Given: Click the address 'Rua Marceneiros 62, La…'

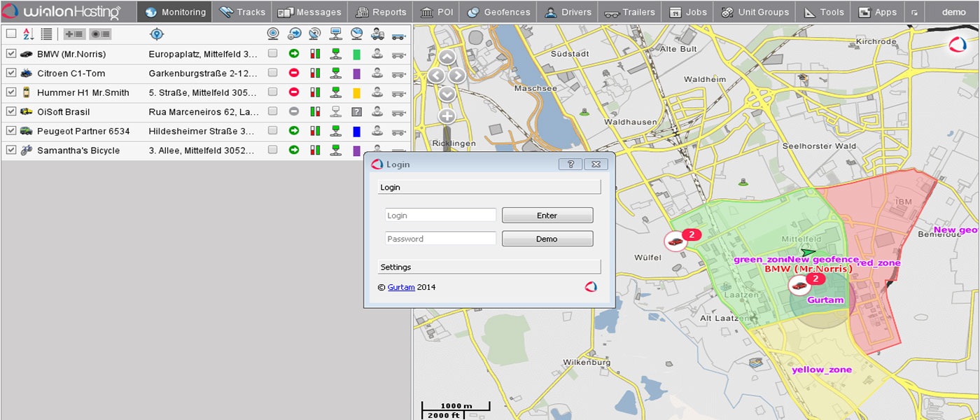Looking at the screenshot, I should (x=204, y=112).
